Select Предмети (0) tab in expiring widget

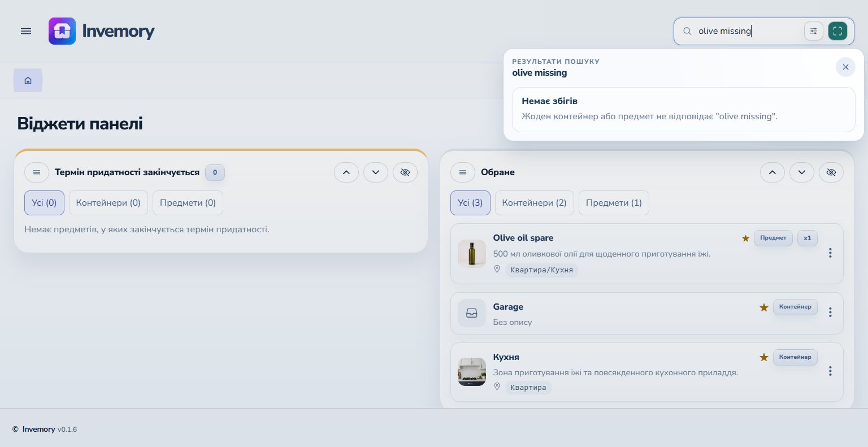coord(188,203)
